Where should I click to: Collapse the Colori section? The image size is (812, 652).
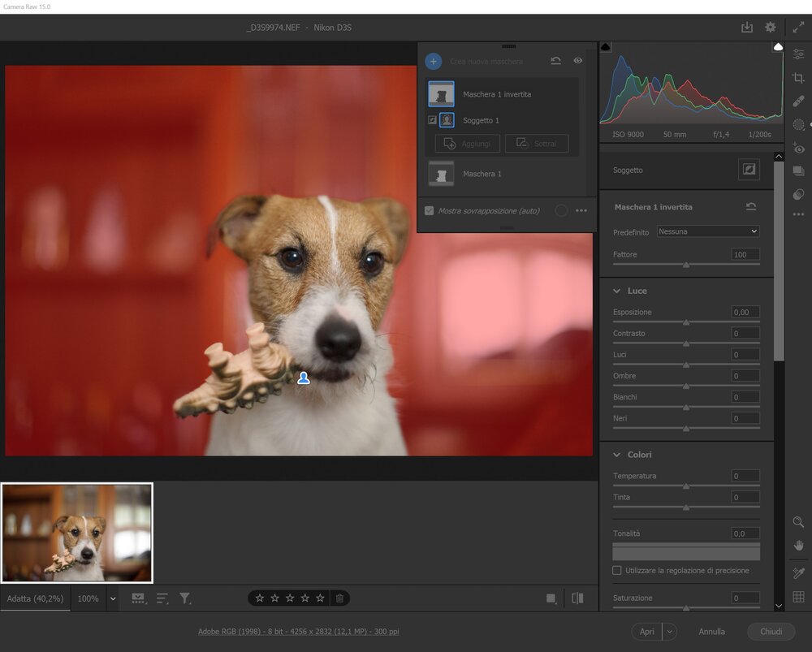616,455
